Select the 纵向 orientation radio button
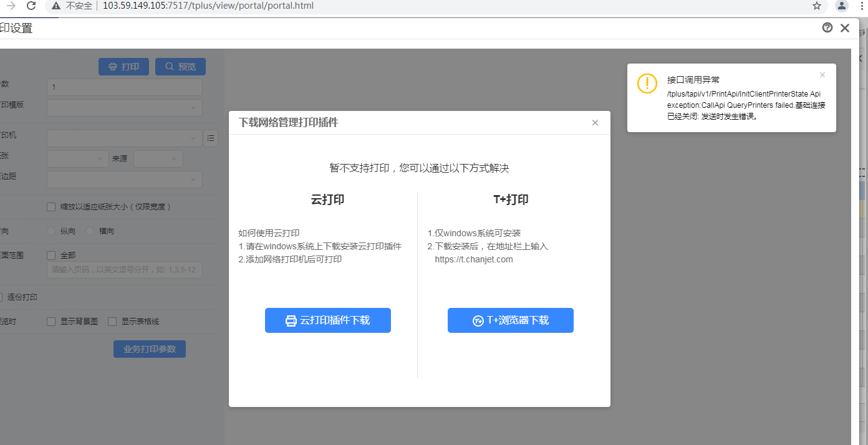 pos(52,231)
